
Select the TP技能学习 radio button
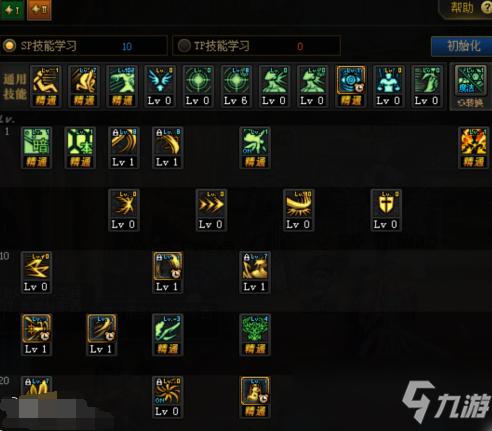click(x=184, y=46)
